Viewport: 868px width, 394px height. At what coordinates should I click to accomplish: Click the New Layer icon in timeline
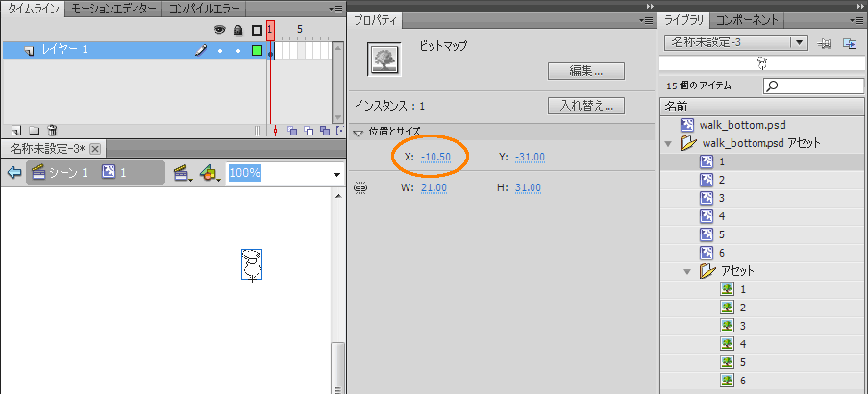16,130
